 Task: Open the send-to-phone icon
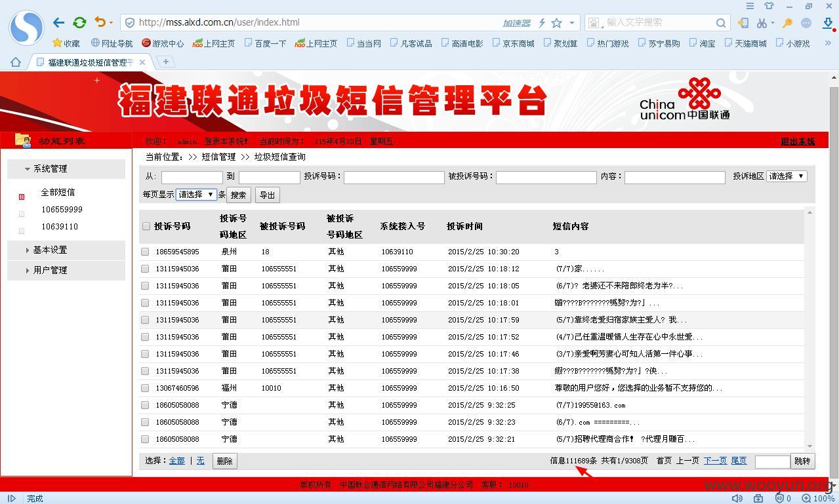pyautogui.click(x=743, y=23)
